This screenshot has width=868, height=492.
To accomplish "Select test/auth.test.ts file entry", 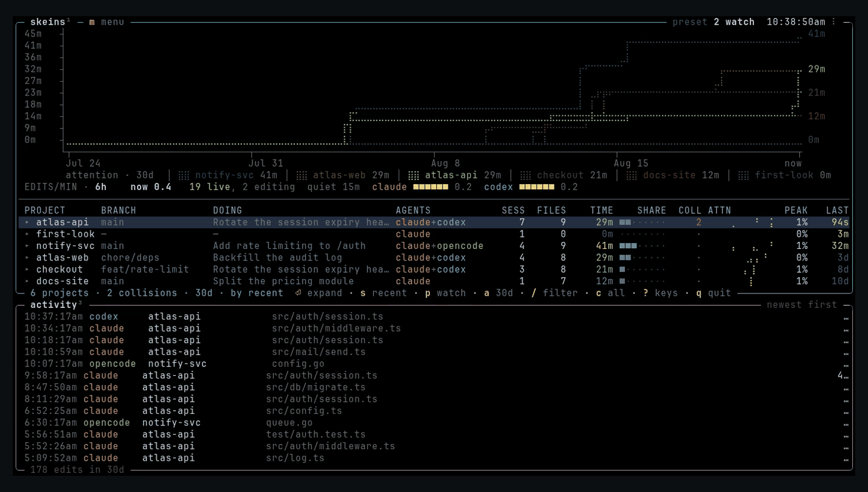I will click(316, 435).
